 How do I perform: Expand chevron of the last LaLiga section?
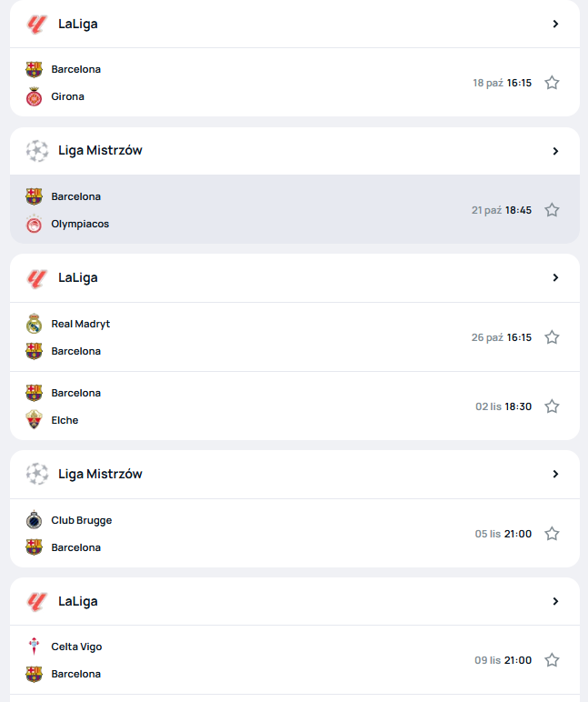tap(555, 601)
